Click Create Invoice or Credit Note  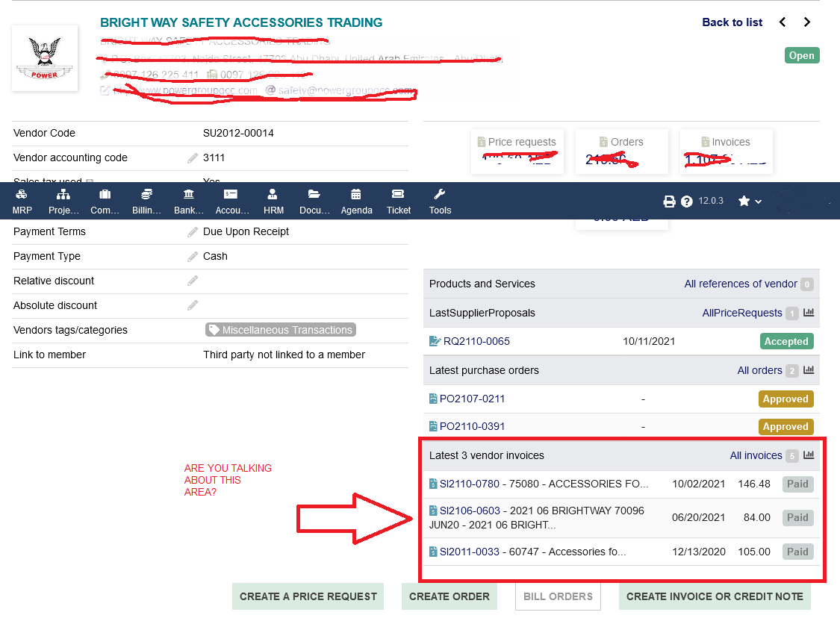coord(715,596)
